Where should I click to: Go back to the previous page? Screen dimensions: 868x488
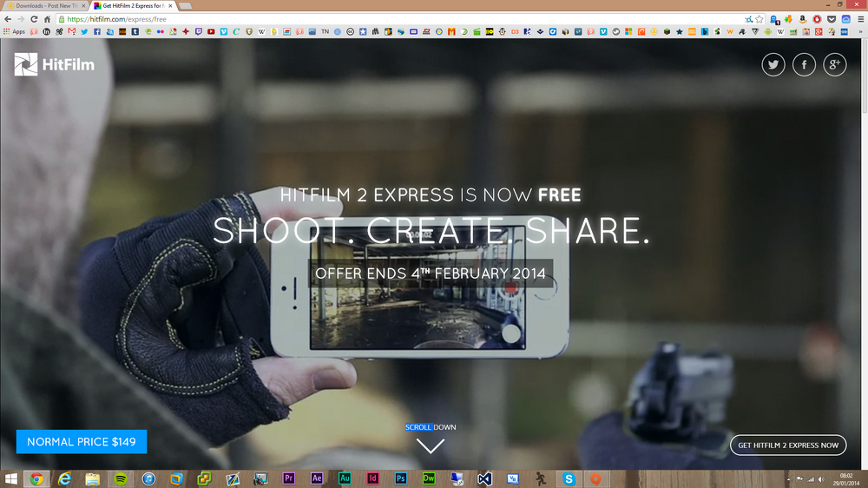(x=8, y=19)
